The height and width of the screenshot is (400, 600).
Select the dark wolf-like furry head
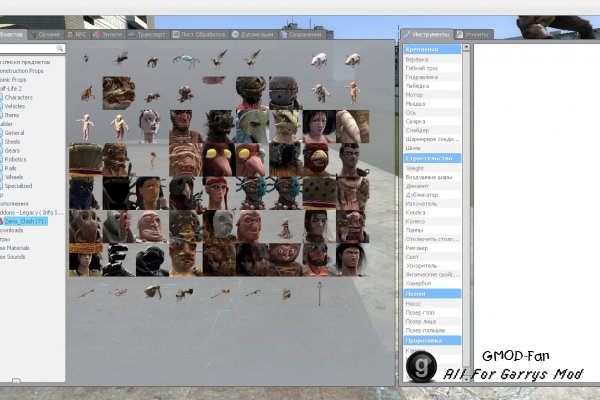coord(219,126)
